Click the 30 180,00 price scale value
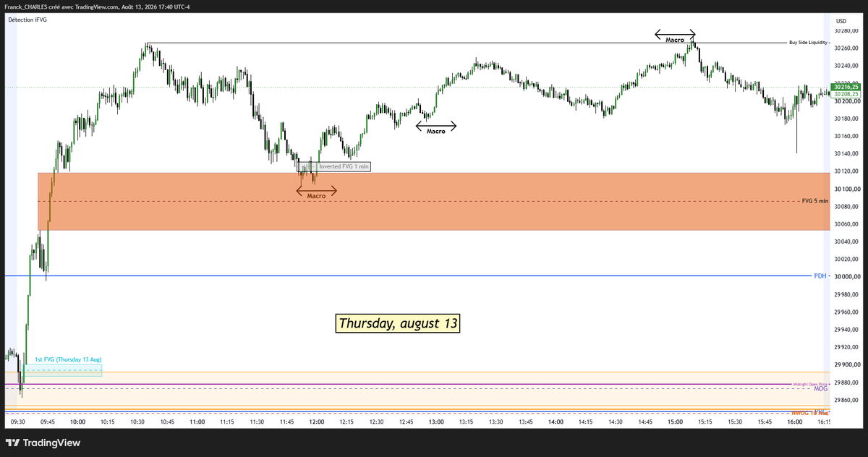 847,119
